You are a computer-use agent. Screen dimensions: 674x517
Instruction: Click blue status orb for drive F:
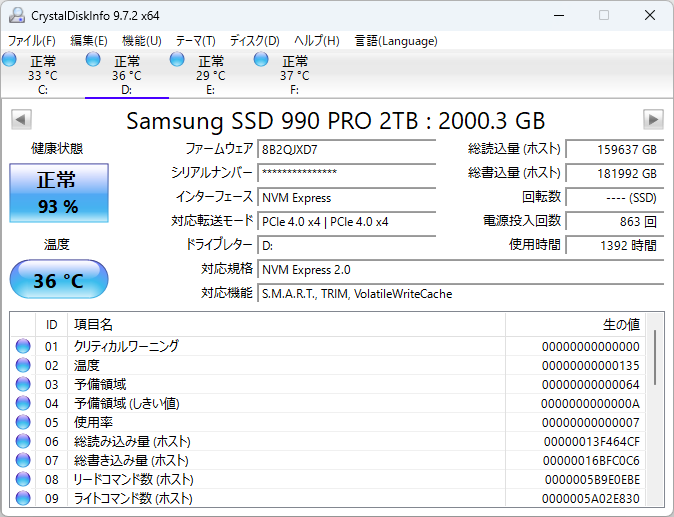point(260,59)
